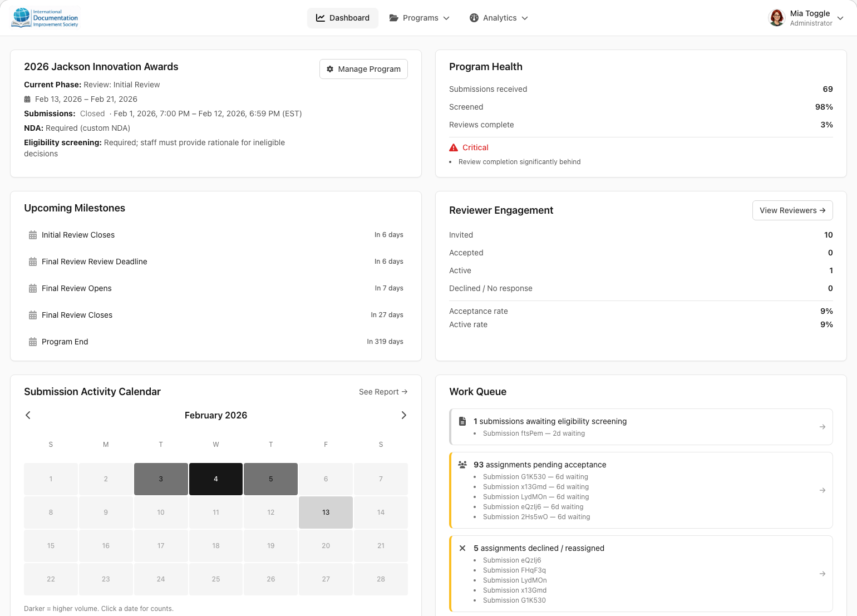Open the Programs dropdown chevron
The width and height of the screenshot is (857, 616).
[x=447, y=18]
